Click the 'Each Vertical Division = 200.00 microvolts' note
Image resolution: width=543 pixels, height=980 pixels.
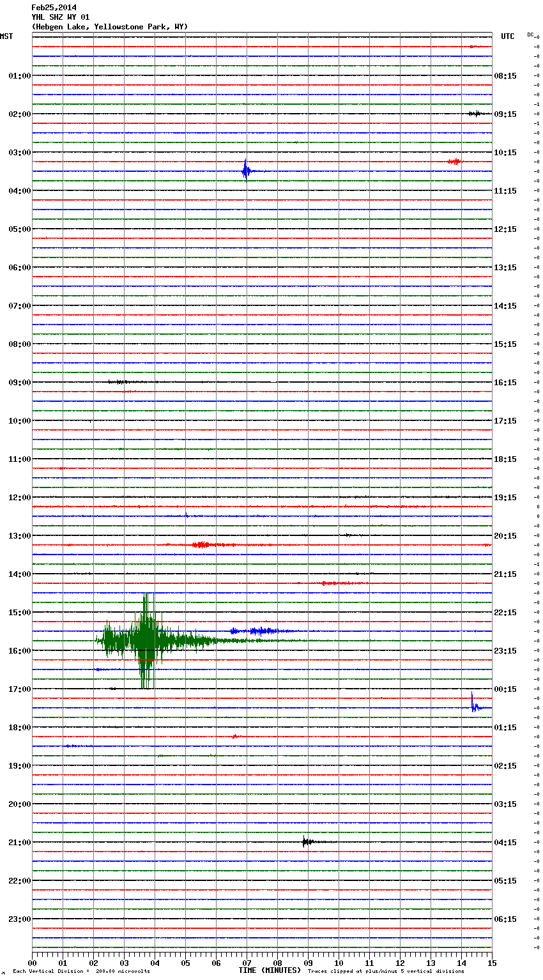pos(82,971)
